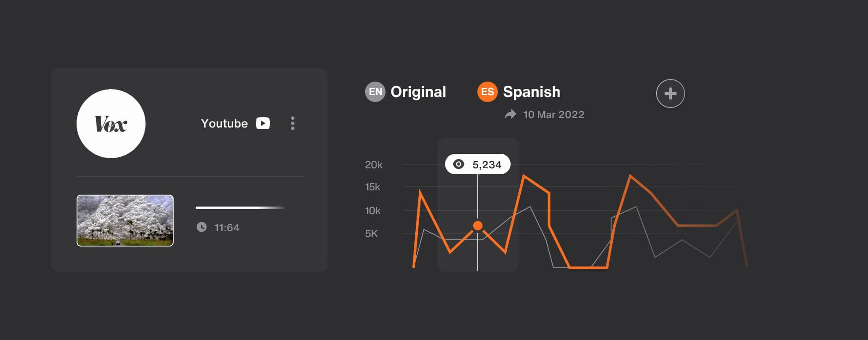This screenshot has width=868, height=340.
Task: Switch to the Original tab
Action: click(x=418, y=92)
